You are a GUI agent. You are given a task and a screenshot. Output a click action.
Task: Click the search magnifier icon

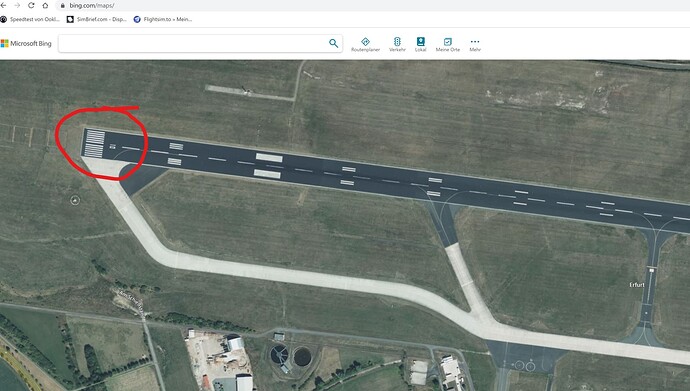click(x=334, y=43)
